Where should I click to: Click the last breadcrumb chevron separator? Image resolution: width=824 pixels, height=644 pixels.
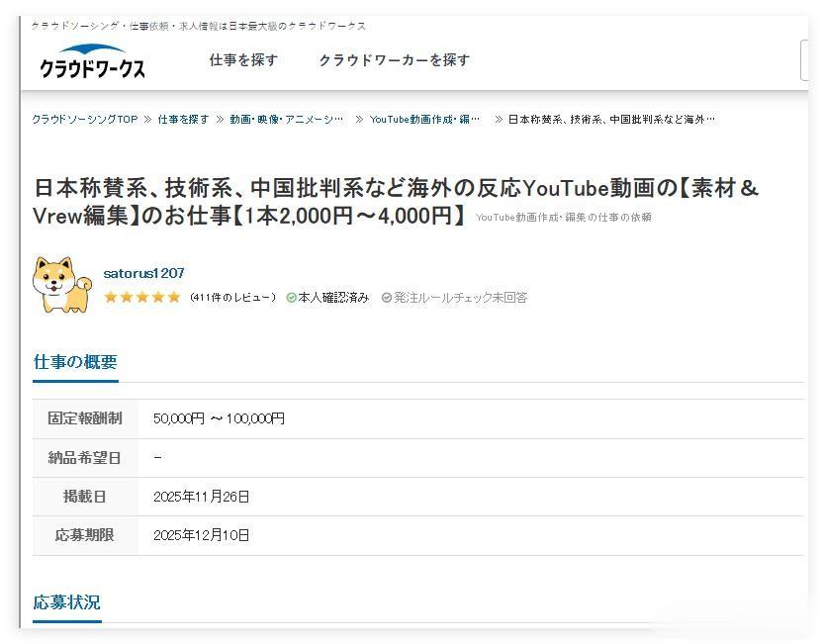click(x=499, y=120)
